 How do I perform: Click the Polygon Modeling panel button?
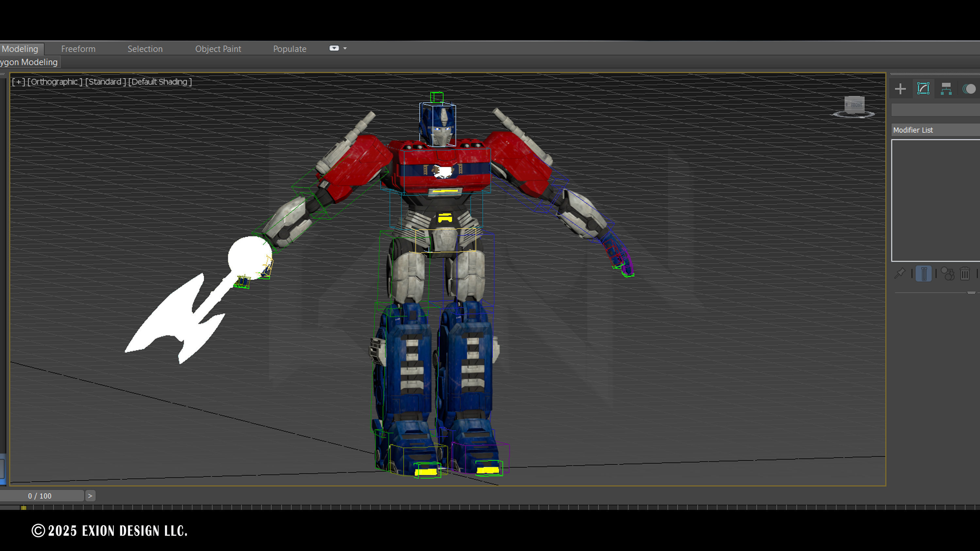[x=29, y=62]
